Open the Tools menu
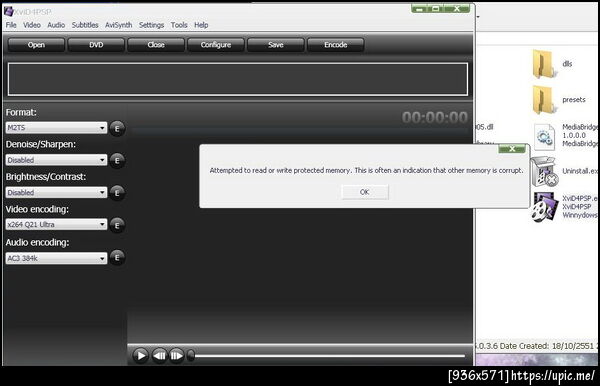 click(x=179, y=25)
